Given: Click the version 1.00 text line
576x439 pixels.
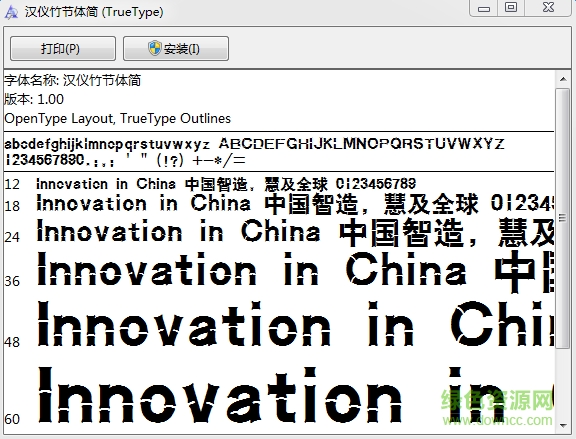Looking at the screenshot, I should 34,99.
